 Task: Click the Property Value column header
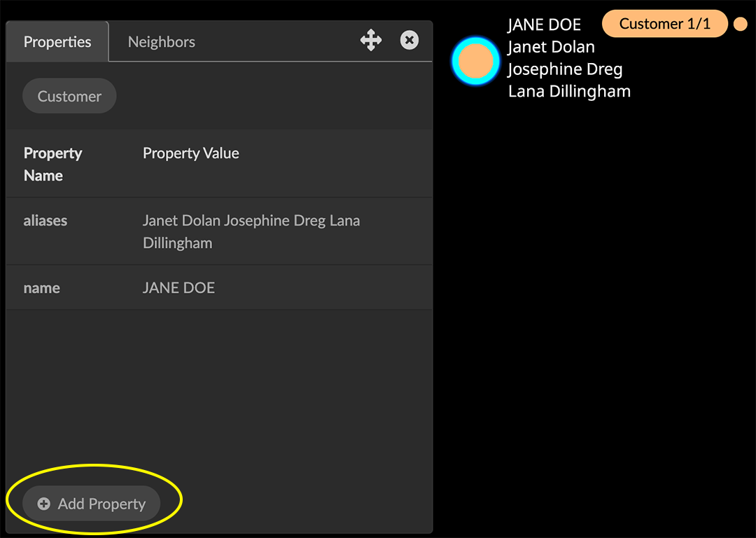click(191, 153)
